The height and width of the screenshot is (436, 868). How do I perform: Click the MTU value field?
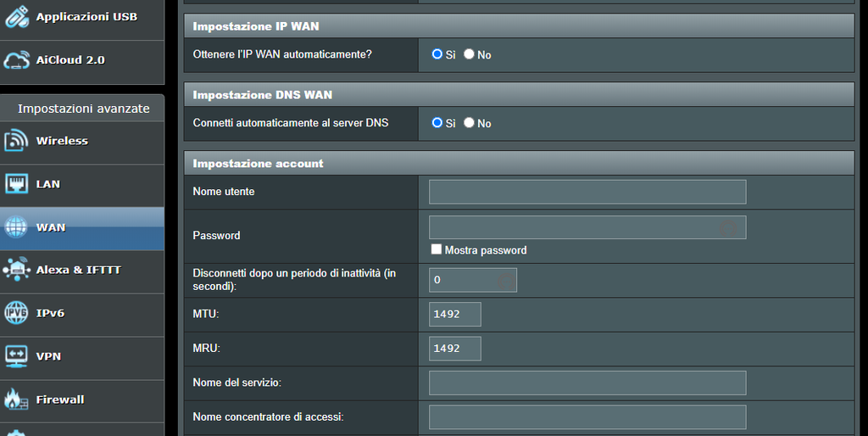455,314
